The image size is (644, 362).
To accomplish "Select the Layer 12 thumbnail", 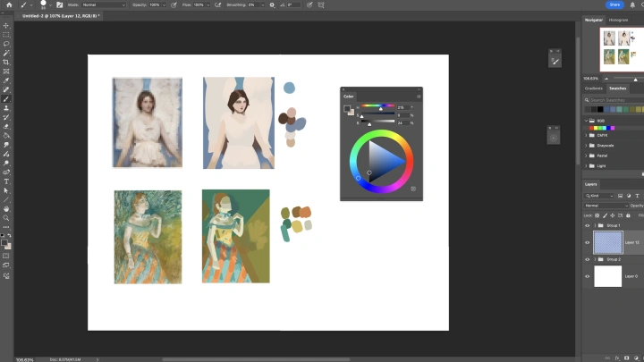I will 608,242.
